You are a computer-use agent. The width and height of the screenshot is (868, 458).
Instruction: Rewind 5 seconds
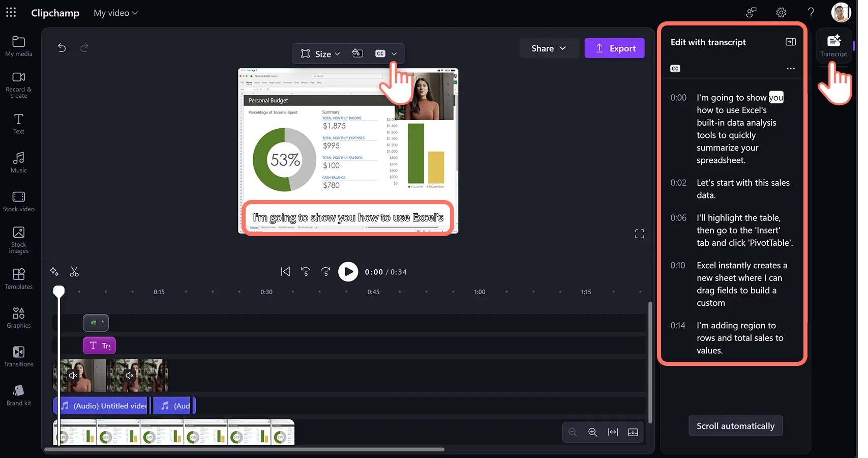[x=306, y=272]
